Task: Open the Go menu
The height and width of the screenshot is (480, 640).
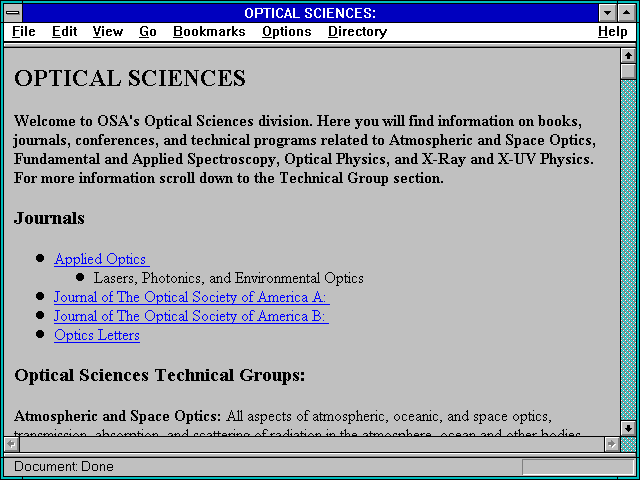Action: click(x=148, y=32)
